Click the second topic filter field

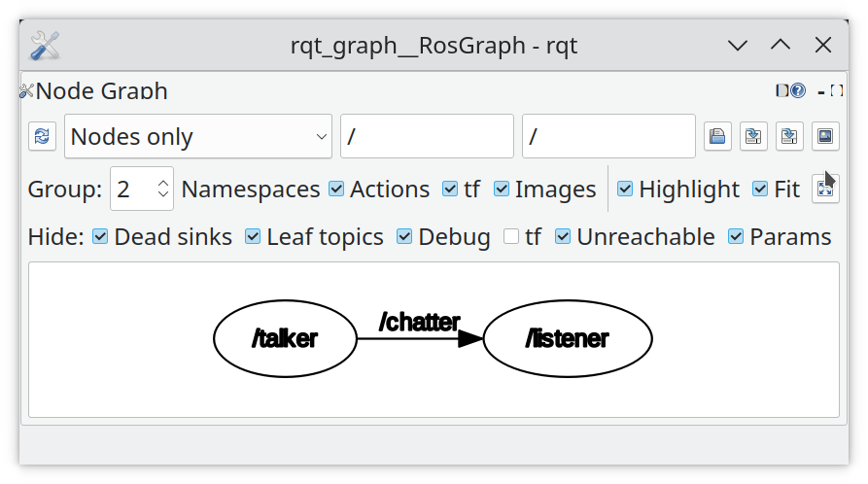coord(608,136)
